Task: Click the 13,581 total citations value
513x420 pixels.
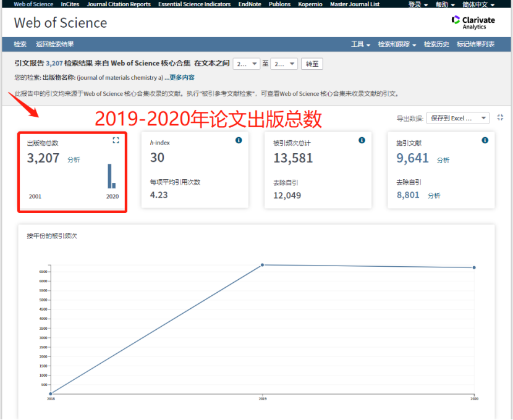Action: tap(293, 158)
